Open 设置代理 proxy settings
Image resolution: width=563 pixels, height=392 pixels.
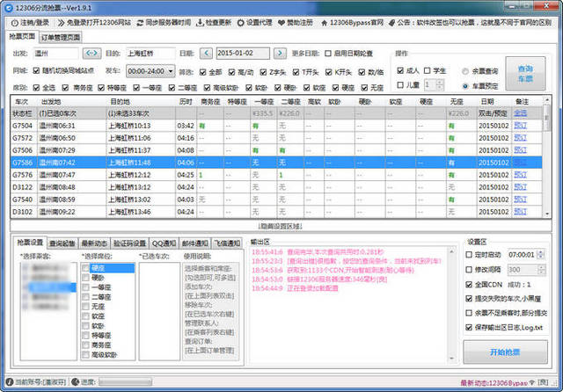254,23
